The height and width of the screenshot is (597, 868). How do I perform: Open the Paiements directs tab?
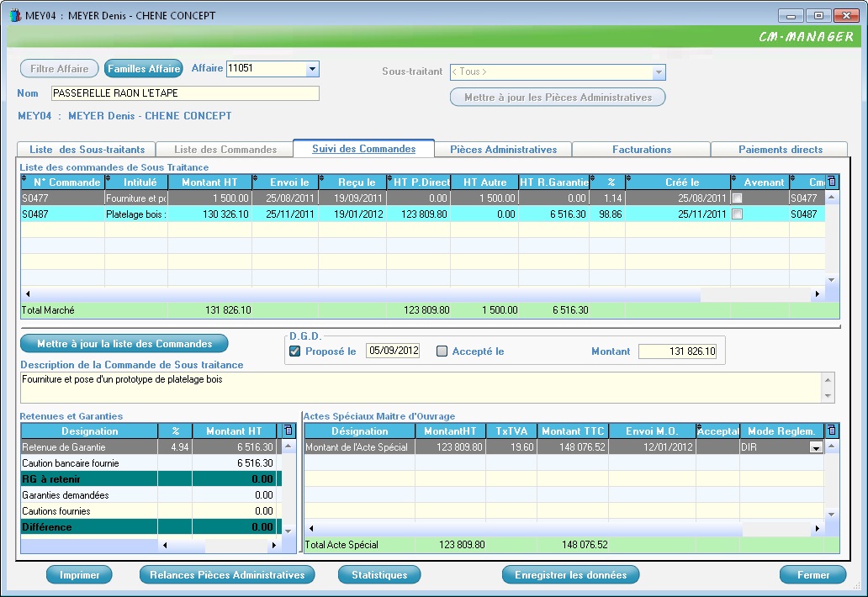(780, 150)
